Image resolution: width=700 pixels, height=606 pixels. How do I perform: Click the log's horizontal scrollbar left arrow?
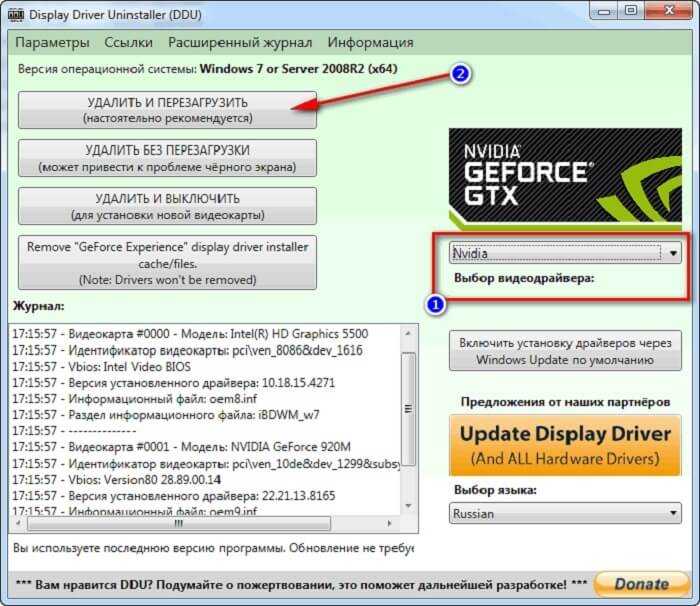tap(18, 523)
